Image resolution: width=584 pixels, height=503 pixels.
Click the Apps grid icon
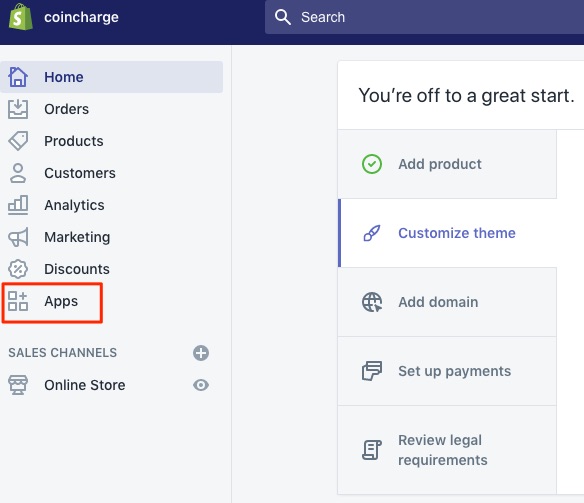(18, 301)
